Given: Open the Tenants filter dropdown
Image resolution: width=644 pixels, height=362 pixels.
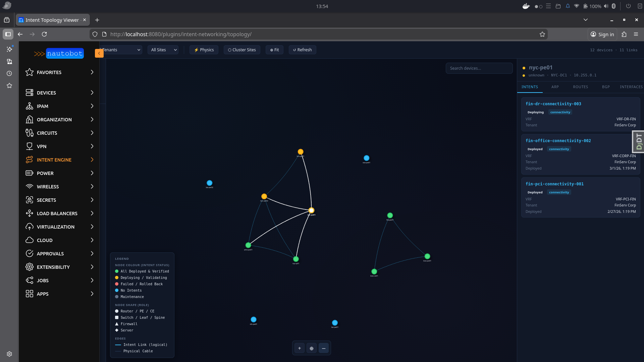Looking at the screenshot, I should coord(121,50).
